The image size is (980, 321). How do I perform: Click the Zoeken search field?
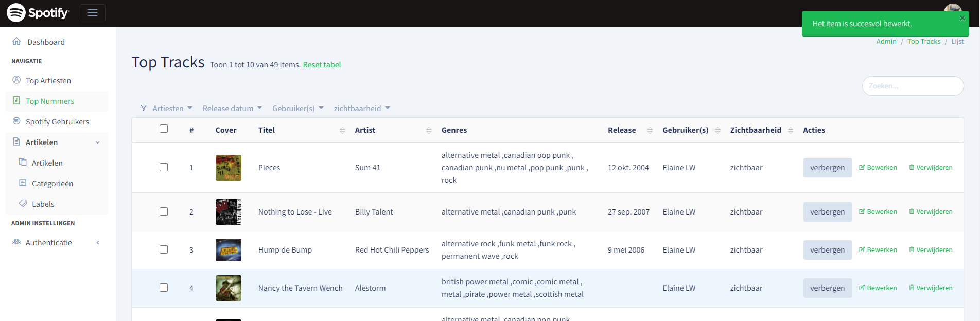[x=913, y=86]
